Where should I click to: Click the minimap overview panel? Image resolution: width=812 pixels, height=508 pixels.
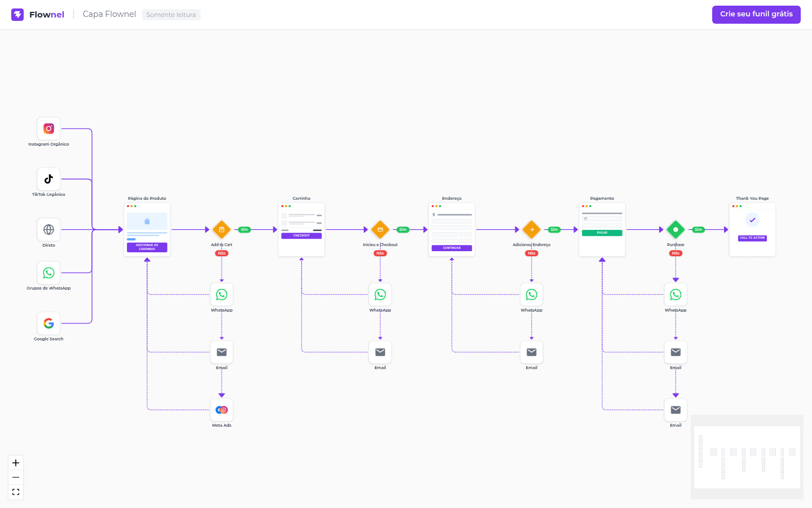click(x=747, y=457)
